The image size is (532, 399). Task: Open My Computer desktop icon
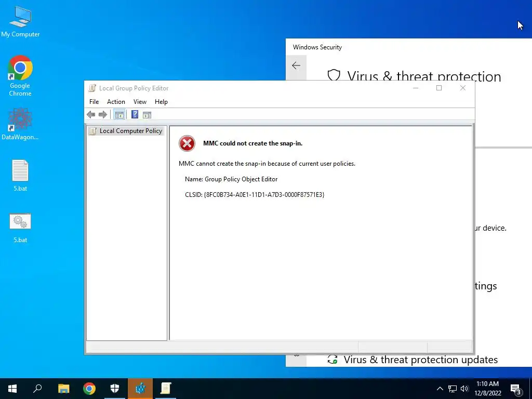20,22
